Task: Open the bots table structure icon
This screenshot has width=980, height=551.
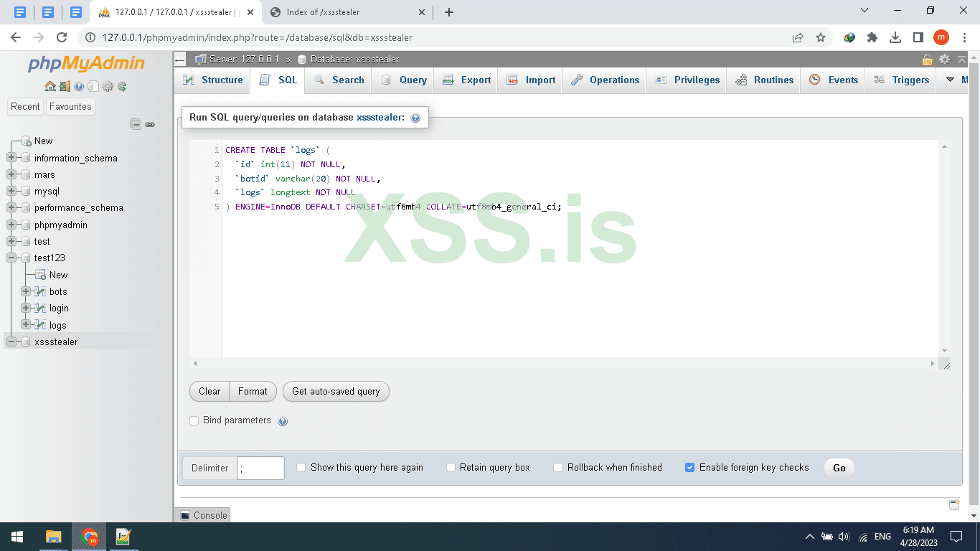Action: (x=41, y=291)
